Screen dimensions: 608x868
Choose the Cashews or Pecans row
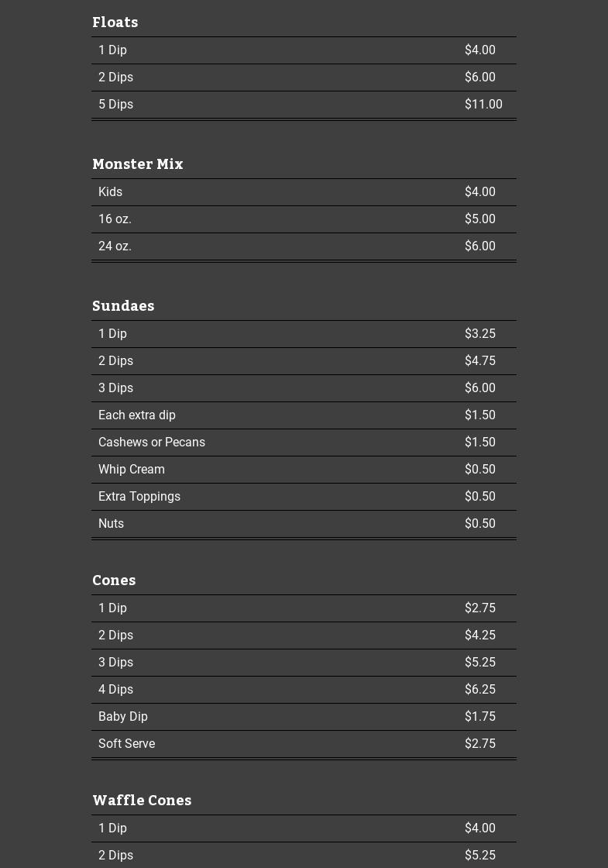pos(304,443)
